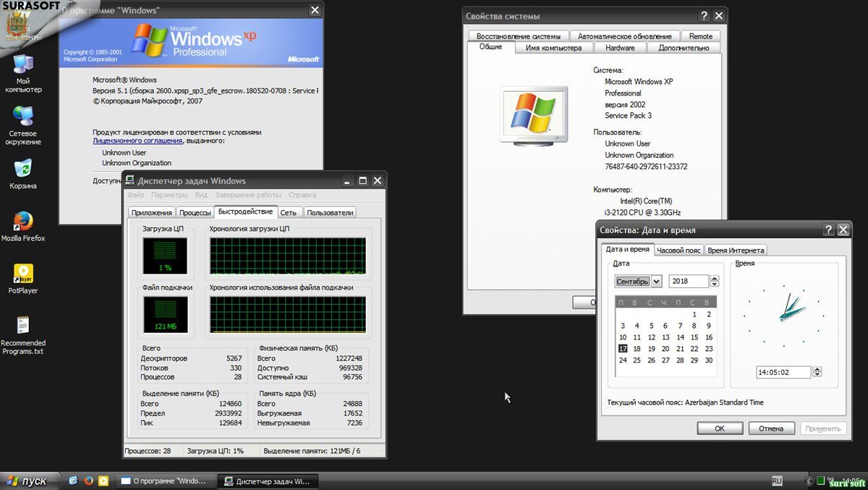Screen dimensions: 868x490
Task: Select day 30 in the calendar
Action: point(709,360)
